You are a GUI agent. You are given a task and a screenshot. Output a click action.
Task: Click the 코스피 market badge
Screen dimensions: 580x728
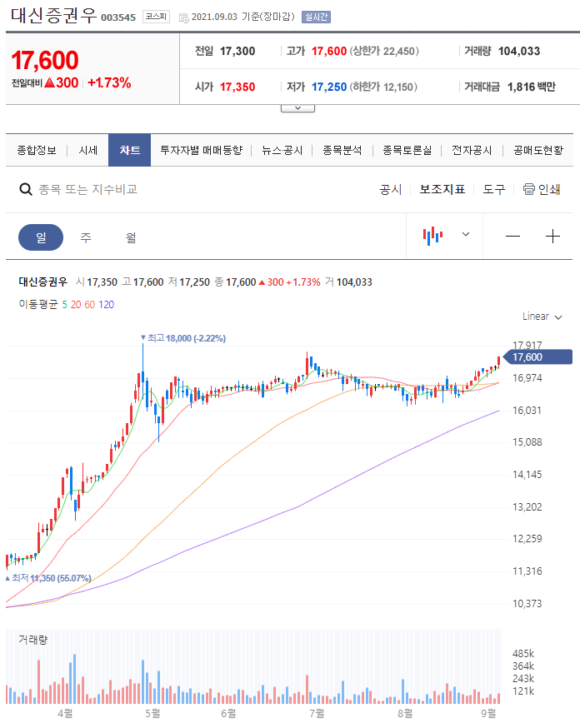(156, 17)
